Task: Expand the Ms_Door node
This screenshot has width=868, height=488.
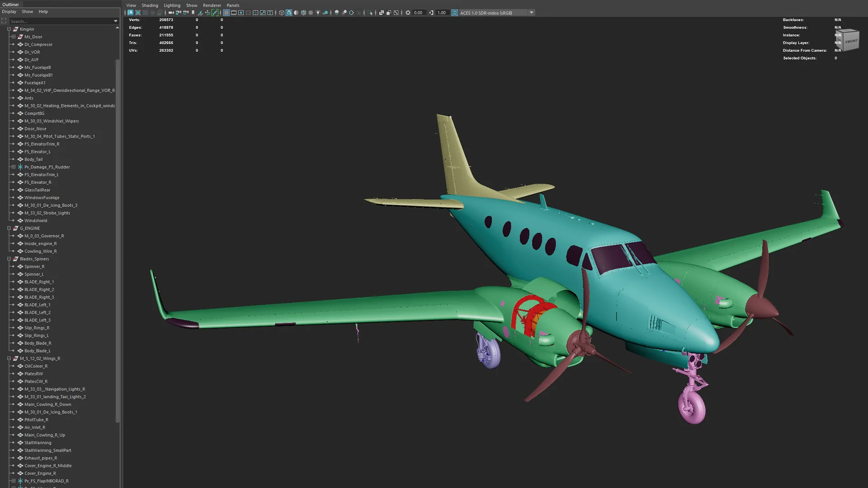Action: [x=14, y=37]
